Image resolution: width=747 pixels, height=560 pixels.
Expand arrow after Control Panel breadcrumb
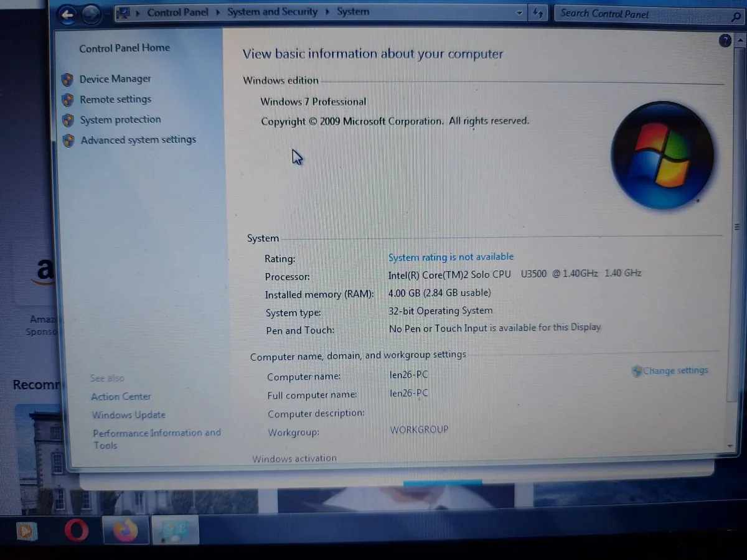[218, 12]
